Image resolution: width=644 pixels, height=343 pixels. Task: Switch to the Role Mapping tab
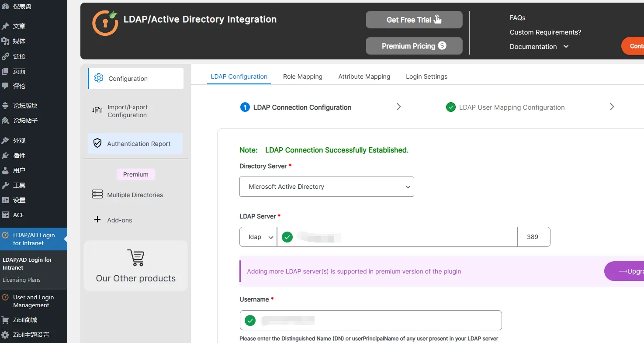click(303, 76)
